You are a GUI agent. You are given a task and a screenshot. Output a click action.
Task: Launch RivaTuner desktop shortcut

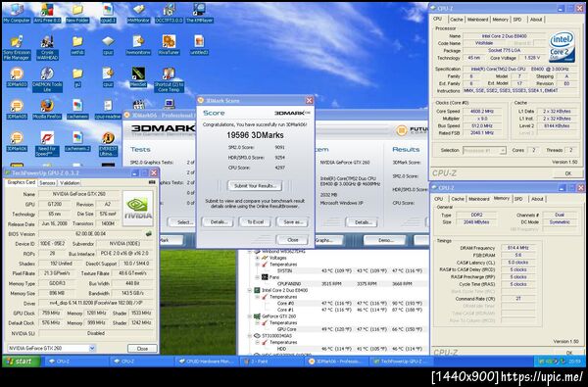169,45
